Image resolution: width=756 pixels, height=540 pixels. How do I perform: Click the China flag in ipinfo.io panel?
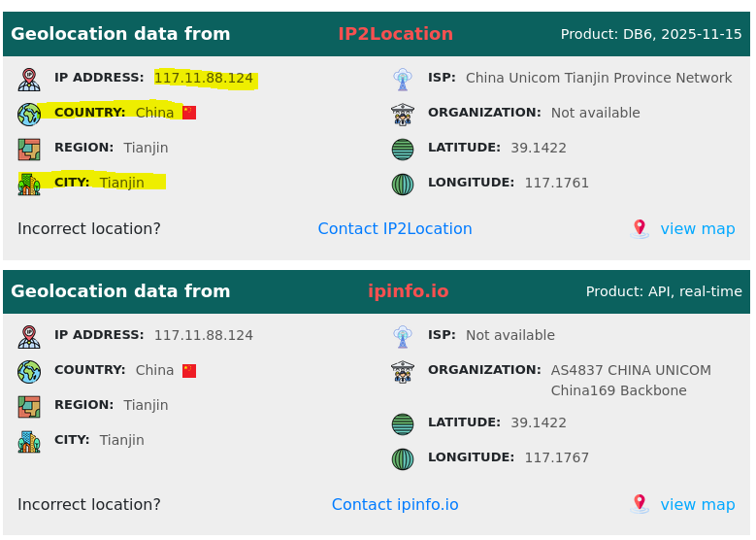[189, 371]
